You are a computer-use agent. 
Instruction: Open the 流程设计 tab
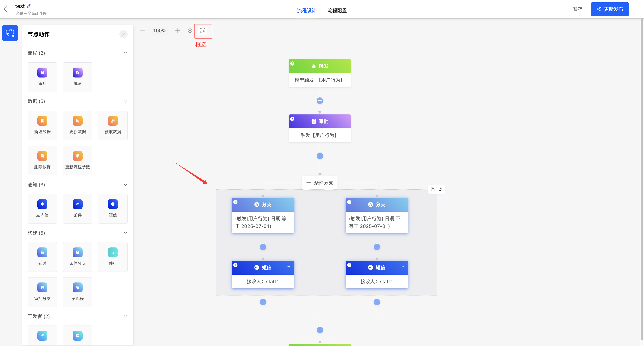(306, 11)
